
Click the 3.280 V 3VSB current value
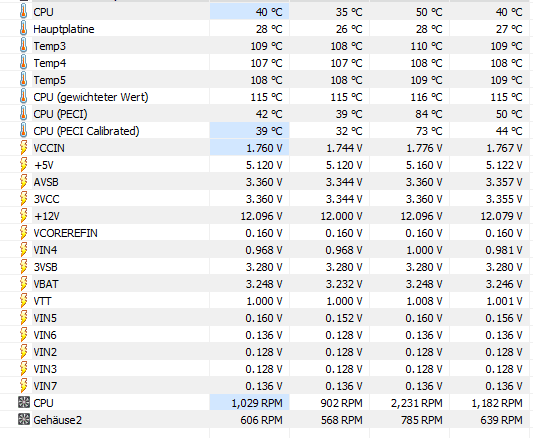click(x=264, y=267)
